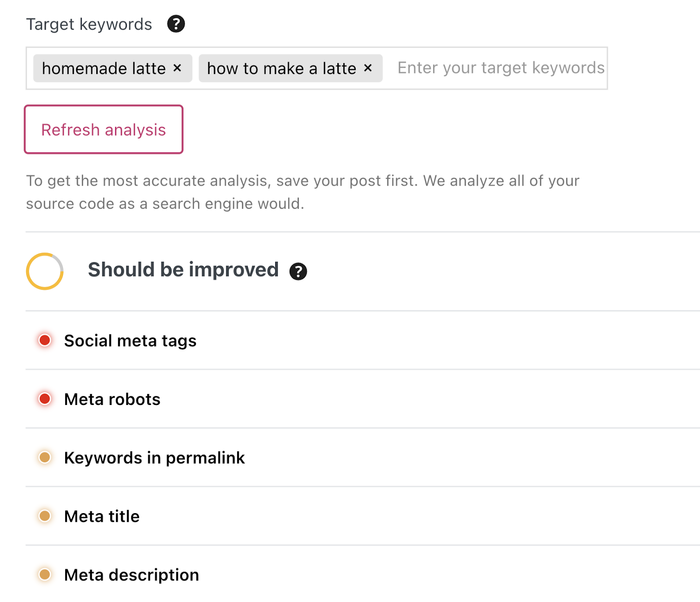
Task: Click the orange status dot beside Meta title
Action: [x=45, y=517]
